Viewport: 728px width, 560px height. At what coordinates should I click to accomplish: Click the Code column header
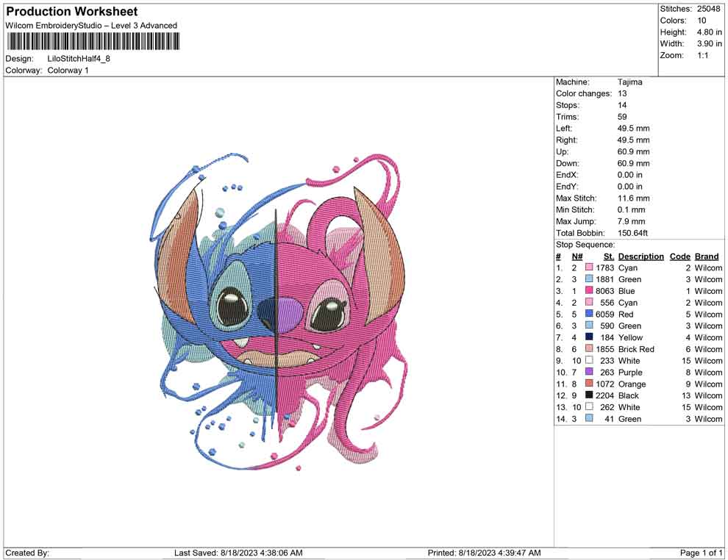tap(679, 256)
